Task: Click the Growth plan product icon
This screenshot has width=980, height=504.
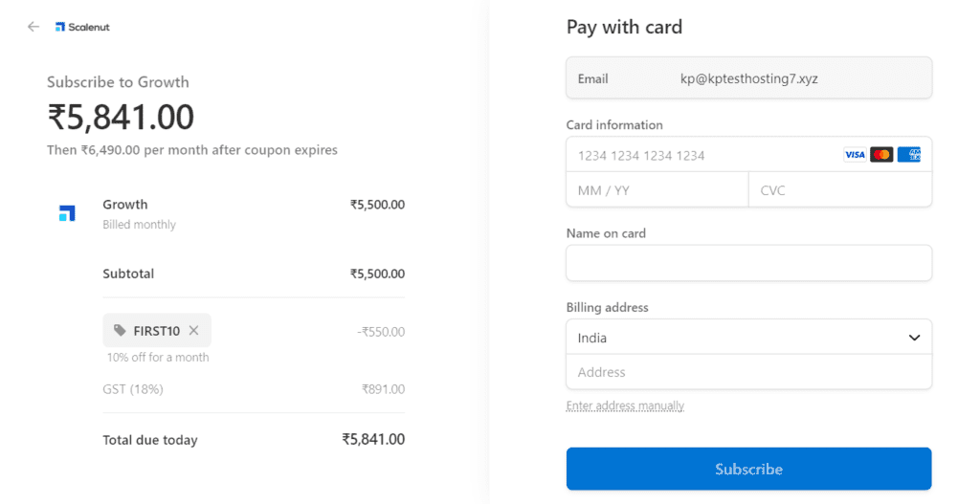Action: 66,213
